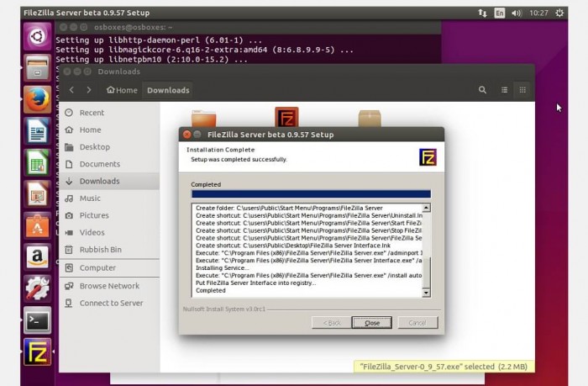This screenshot has width=588, height=386.
Task: Click the "Installation Complete" heading
Action: click(220, 150)
